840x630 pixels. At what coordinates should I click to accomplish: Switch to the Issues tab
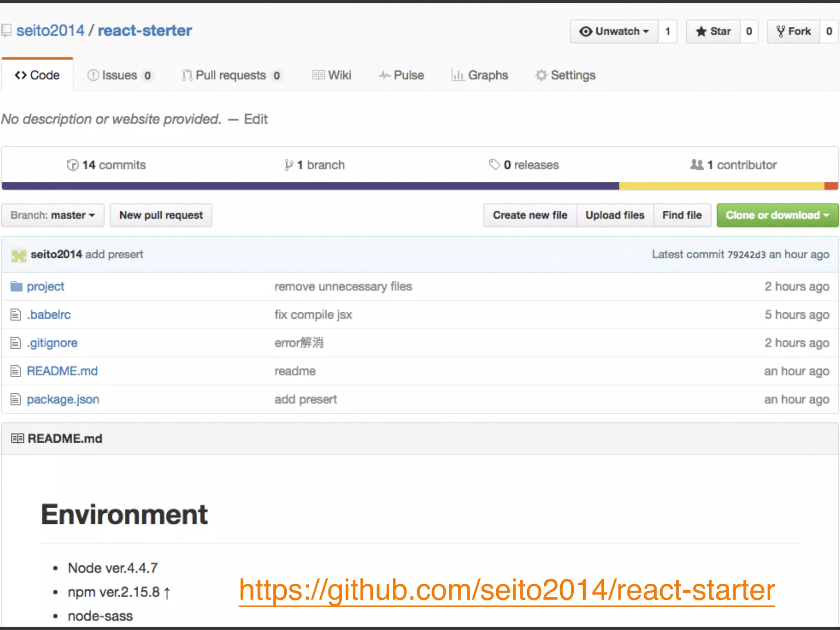(x=120, y=75)
